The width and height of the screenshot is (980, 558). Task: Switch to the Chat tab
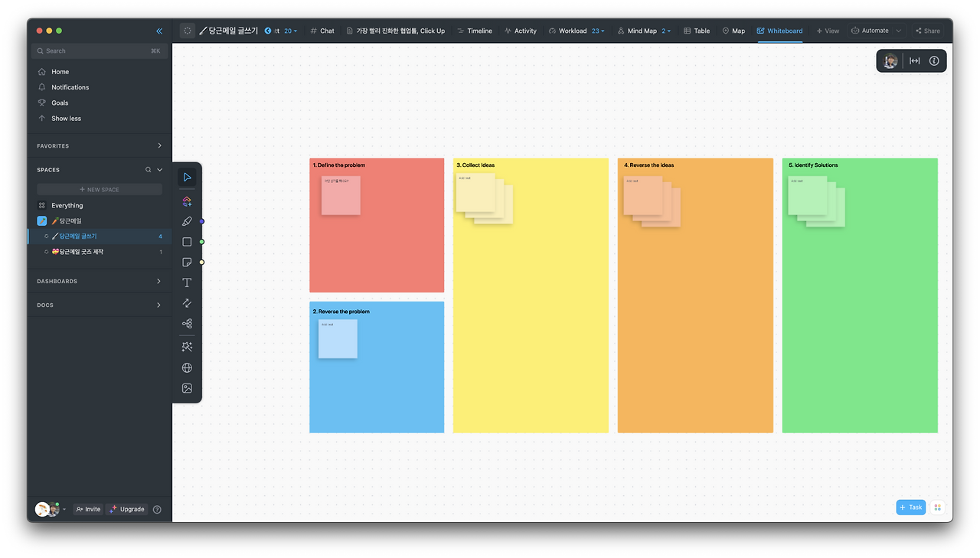click(x=322, y=31)
